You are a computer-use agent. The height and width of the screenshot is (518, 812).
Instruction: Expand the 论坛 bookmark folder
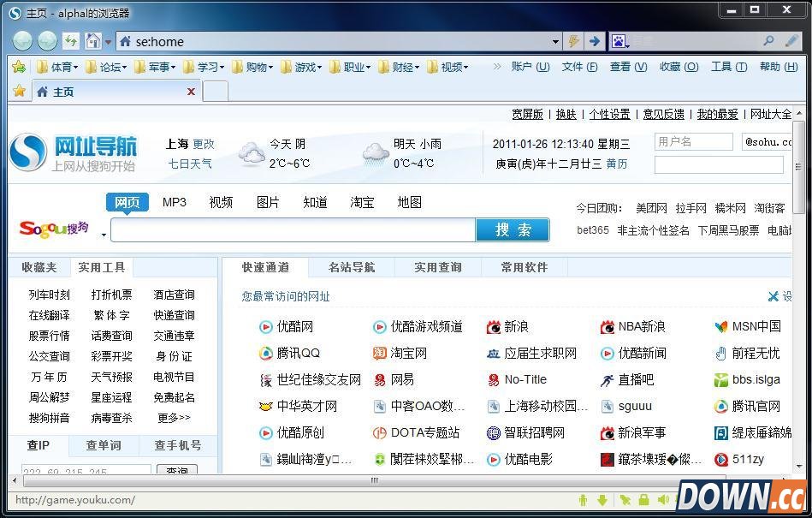(105, 67)
